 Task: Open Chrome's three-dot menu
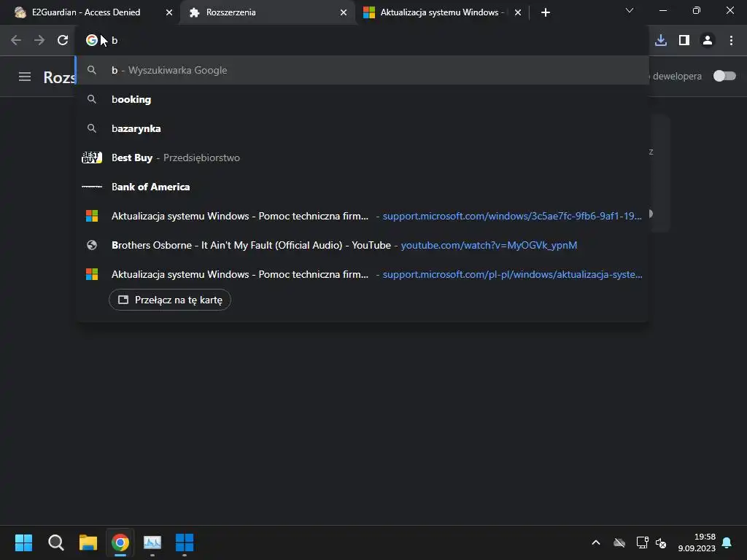(x=731, y=41)
